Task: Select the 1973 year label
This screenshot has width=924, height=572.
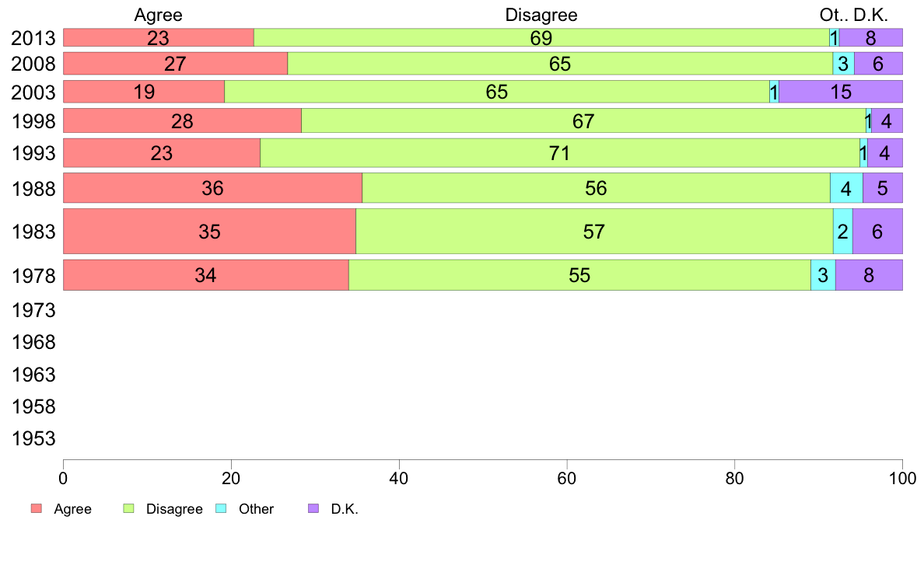Action: pos(34,311)
